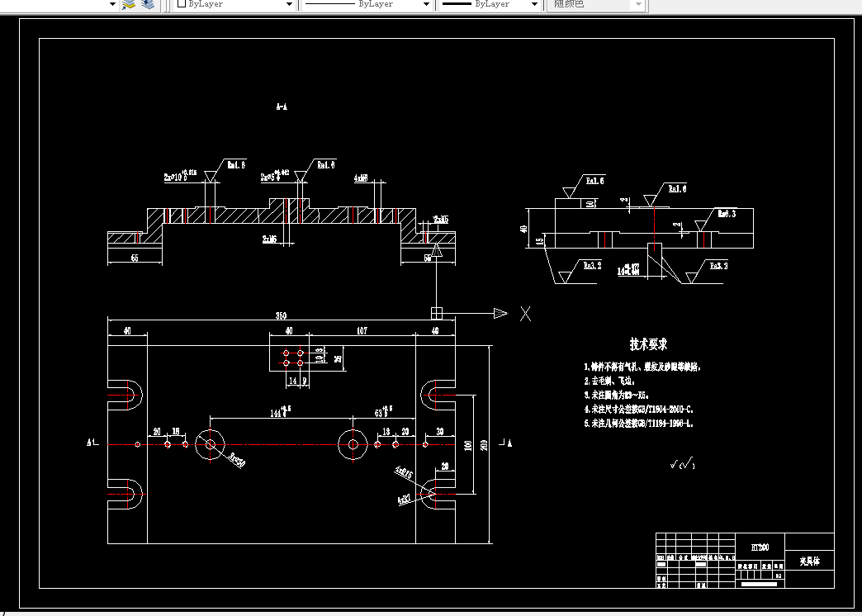Select the 65 dimension in section view
Image resolution: width=862 pixels, height=616 pixels.
(134, 258)
